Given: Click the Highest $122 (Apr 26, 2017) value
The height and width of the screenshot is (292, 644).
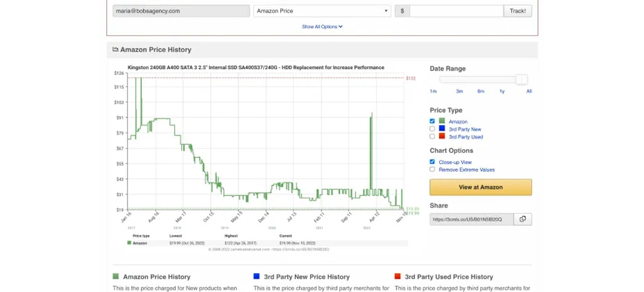Looking at the screenshot, I should (239, 242).
